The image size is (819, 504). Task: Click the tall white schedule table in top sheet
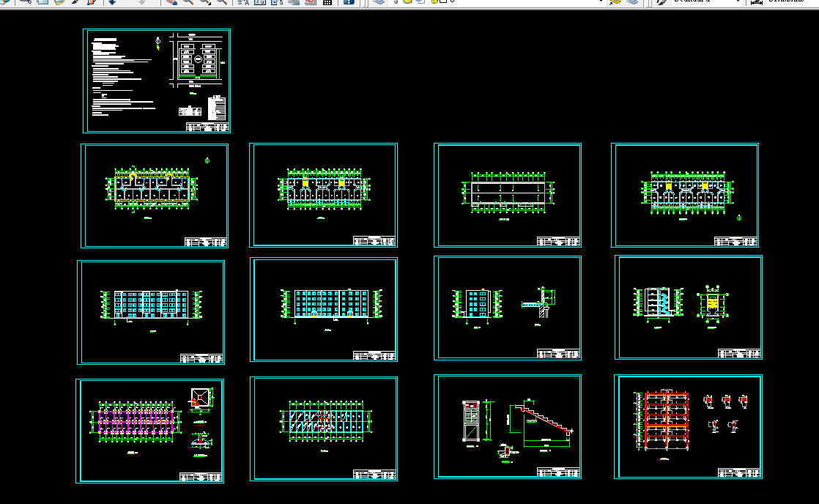click(x=217, y=108)
